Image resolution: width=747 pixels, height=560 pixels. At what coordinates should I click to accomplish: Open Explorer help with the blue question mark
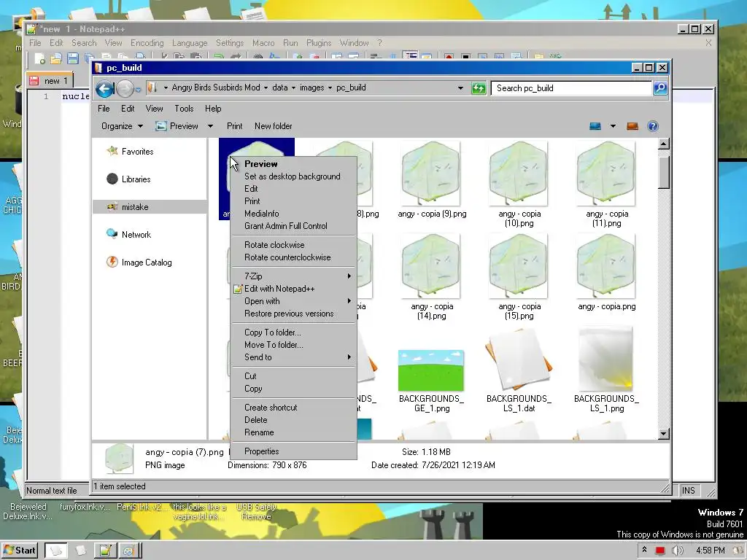coord(653,126)
